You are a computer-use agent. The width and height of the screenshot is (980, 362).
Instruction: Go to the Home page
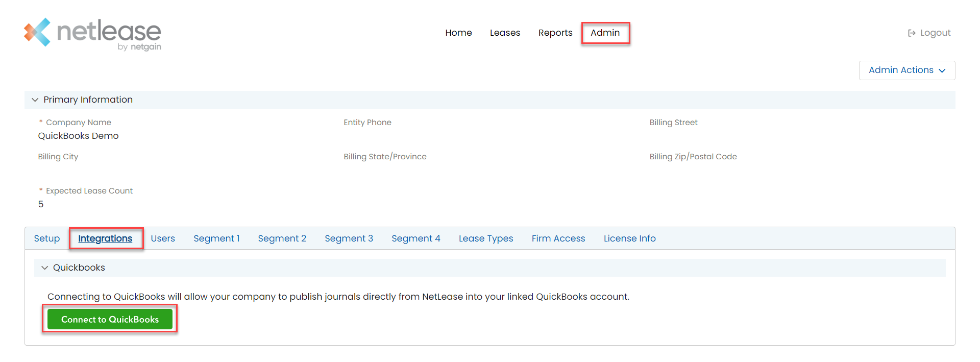[x=458, y=33]
